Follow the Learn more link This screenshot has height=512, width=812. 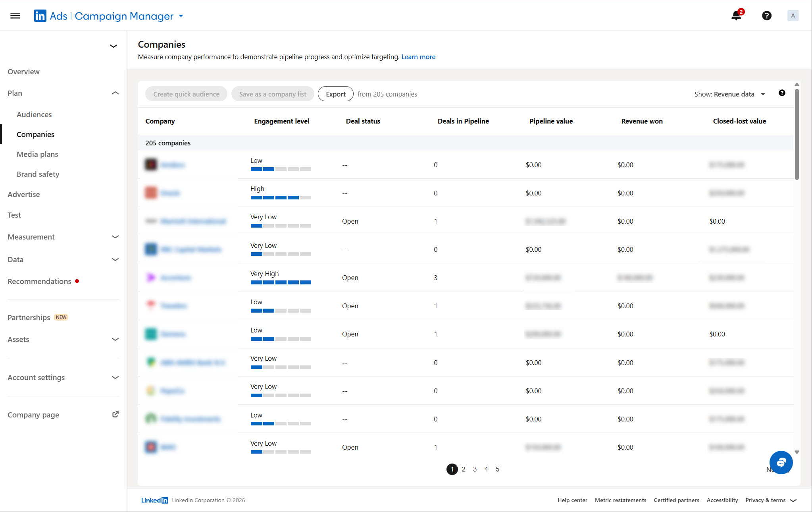(418, 57)
